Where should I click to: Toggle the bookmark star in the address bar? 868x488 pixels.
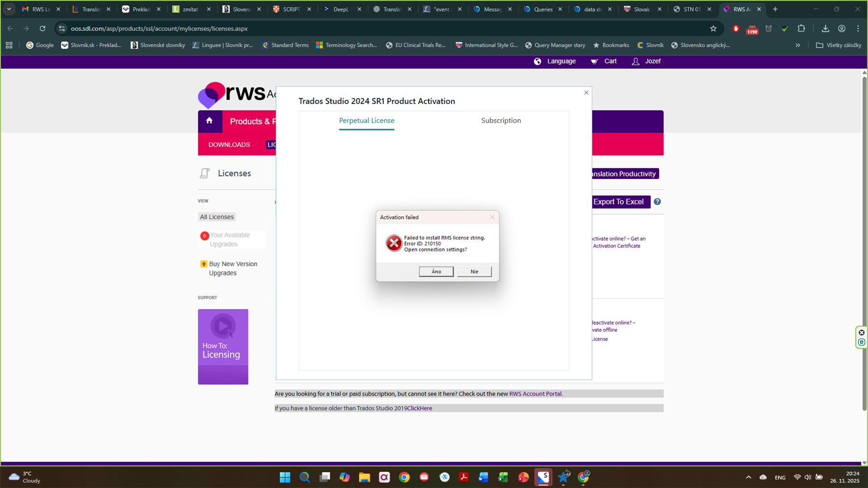pos(713,28)
